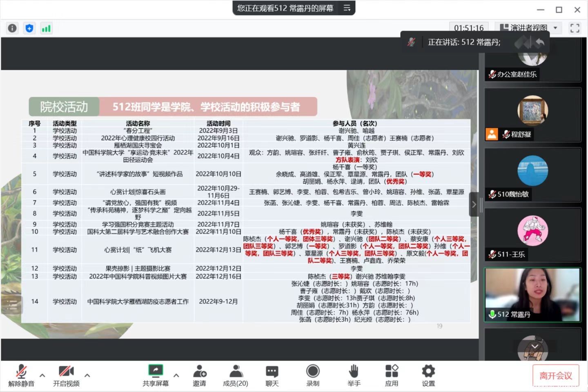Expand share screen options arrow

(176, 375)
